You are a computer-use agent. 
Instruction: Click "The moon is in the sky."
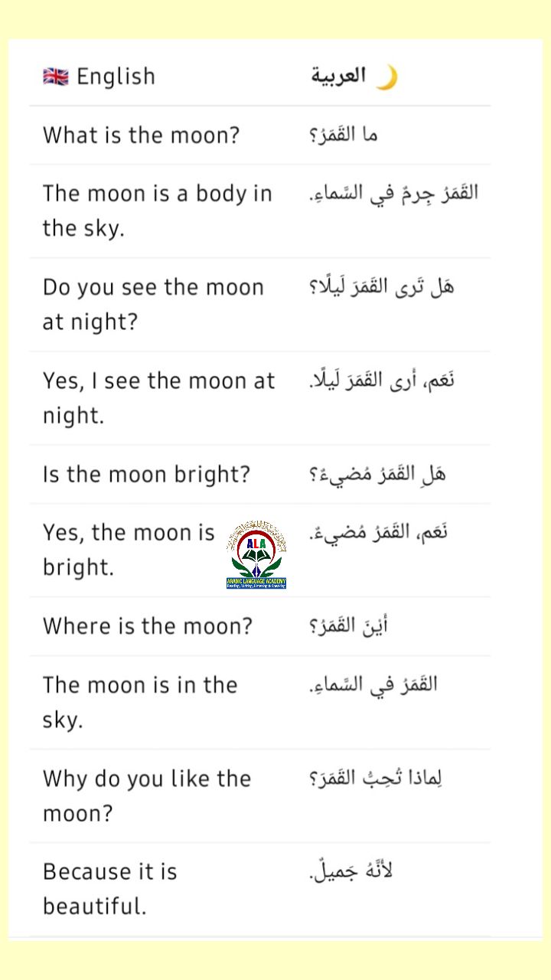(x=141, y=702)
